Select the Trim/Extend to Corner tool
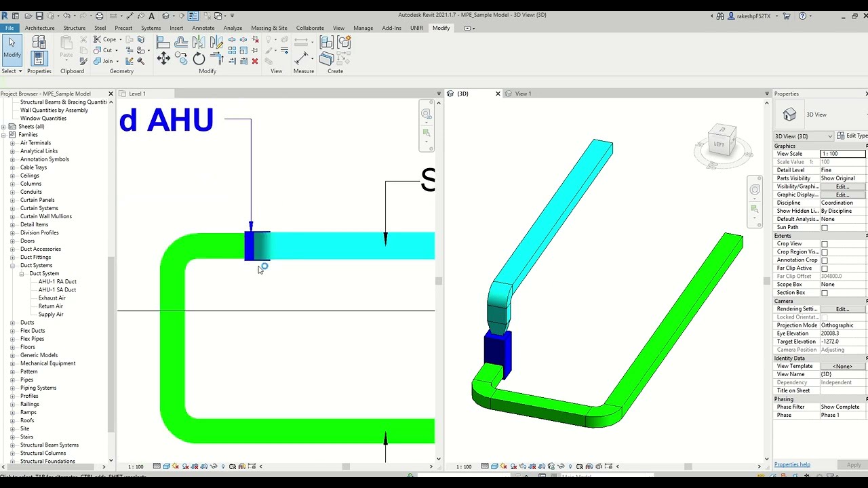 coord(216,59)
